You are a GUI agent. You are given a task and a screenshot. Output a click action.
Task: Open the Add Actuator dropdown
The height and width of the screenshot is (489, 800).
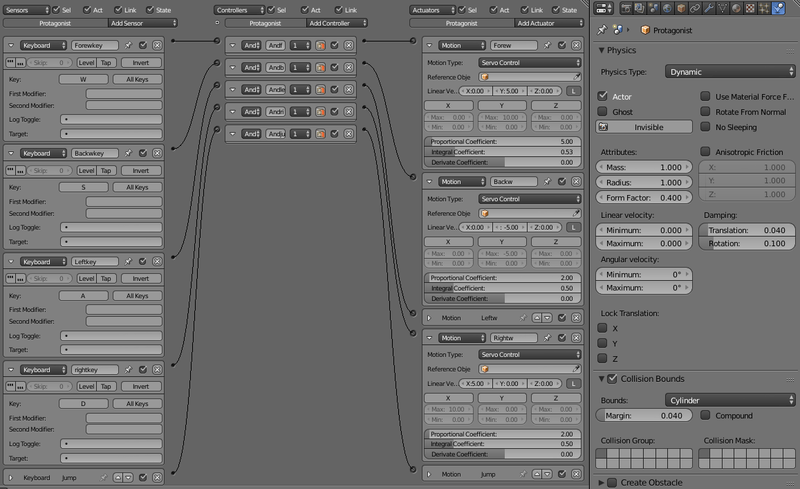pyautogui.click(x=548, y=23)
